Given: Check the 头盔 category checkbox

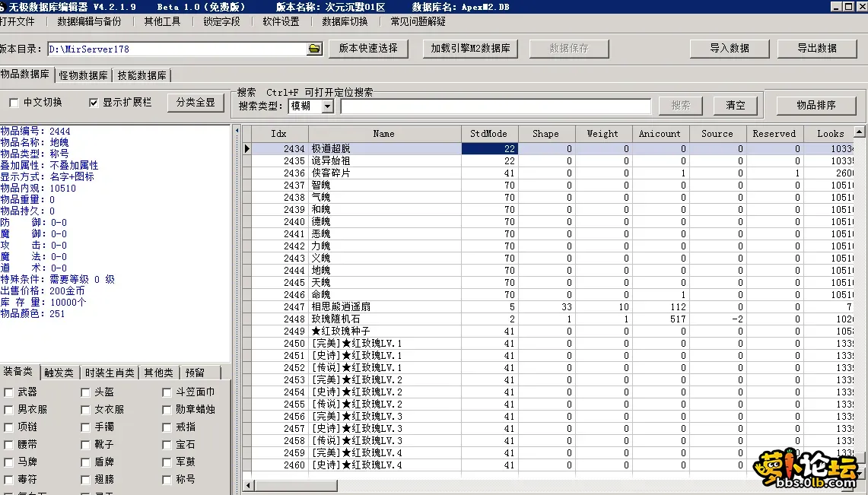Looking at the screenshot, I should (x=85, y=392).
